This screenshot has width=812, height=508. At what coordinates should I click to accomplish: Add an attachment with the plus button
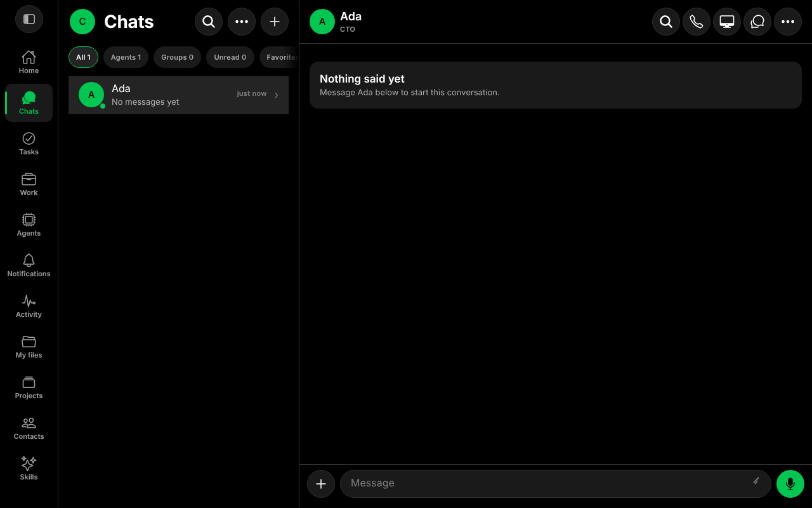(x=321, y=484)
